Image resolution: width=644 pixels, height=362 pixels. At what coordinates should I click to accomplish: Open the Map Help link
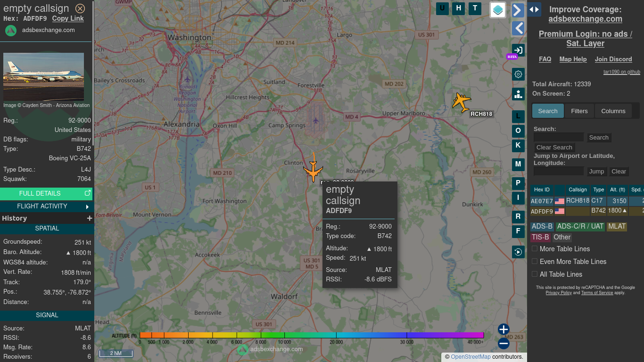(x=573, y=59)
